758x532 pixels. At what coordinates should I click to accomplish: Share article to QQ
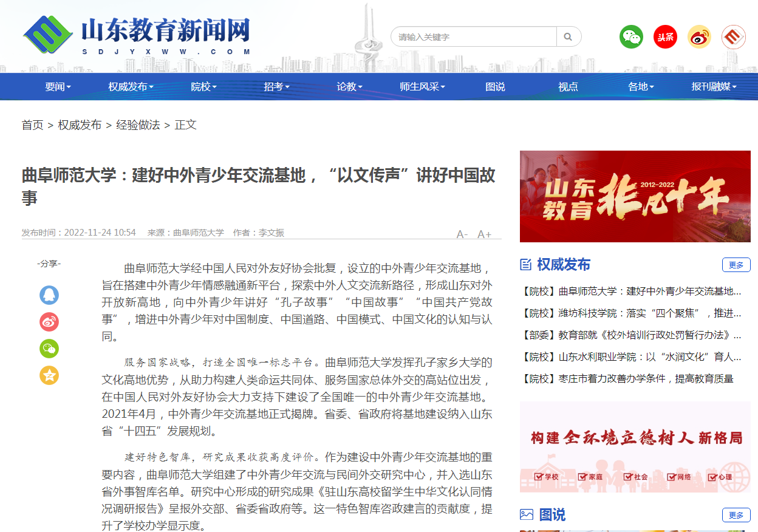[49, 295]
